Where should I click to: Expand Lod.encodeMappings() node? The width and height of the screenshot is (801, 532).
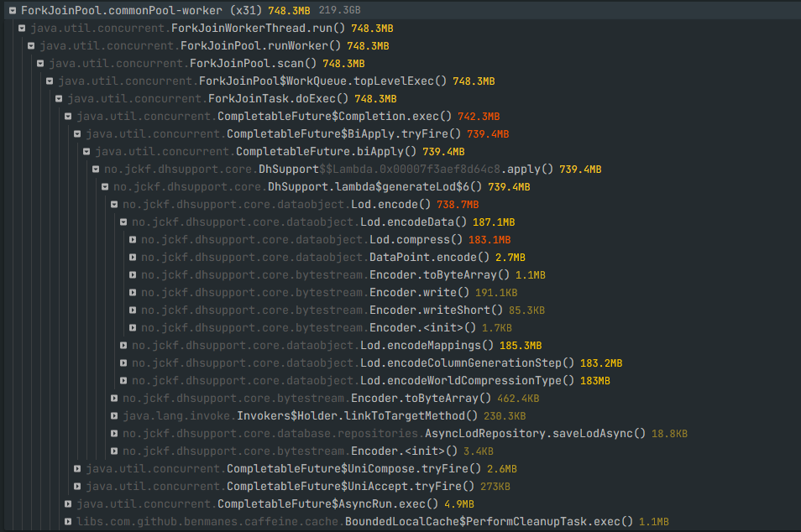coord(123,345)
